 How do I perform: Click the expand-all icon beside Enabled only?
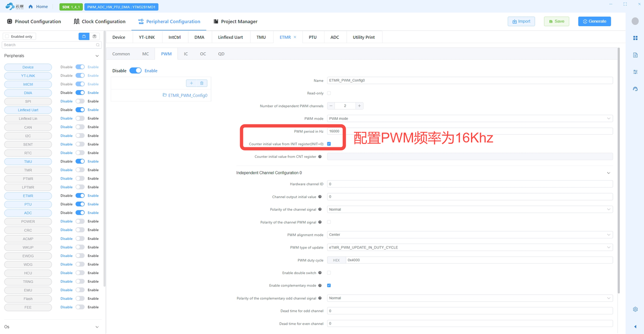pos(95,36)
